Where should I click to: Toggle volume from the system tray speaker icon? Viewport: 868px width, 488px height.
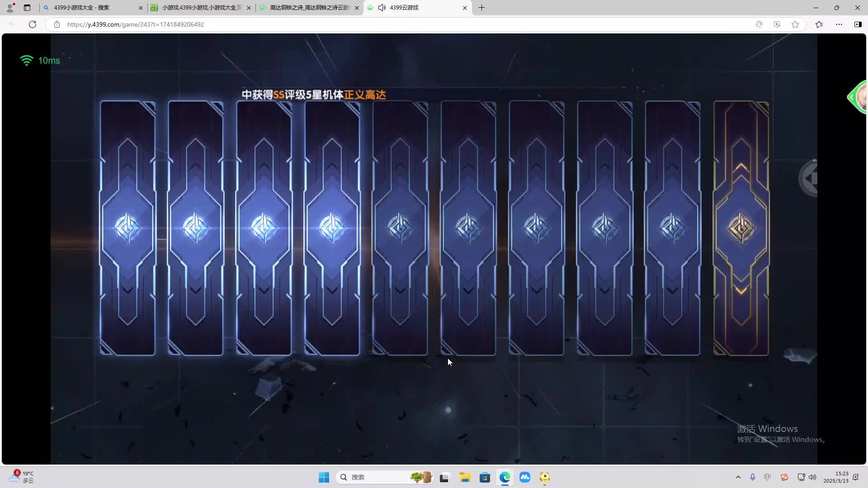pos(813,477)
